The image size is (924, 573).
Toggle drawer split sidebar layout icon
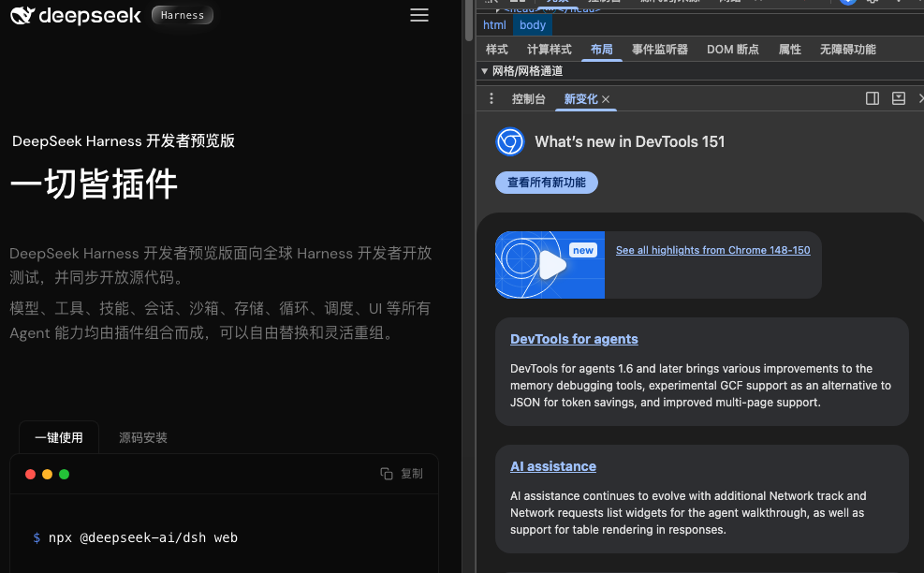pyautogui.click(x=873, y=98)
